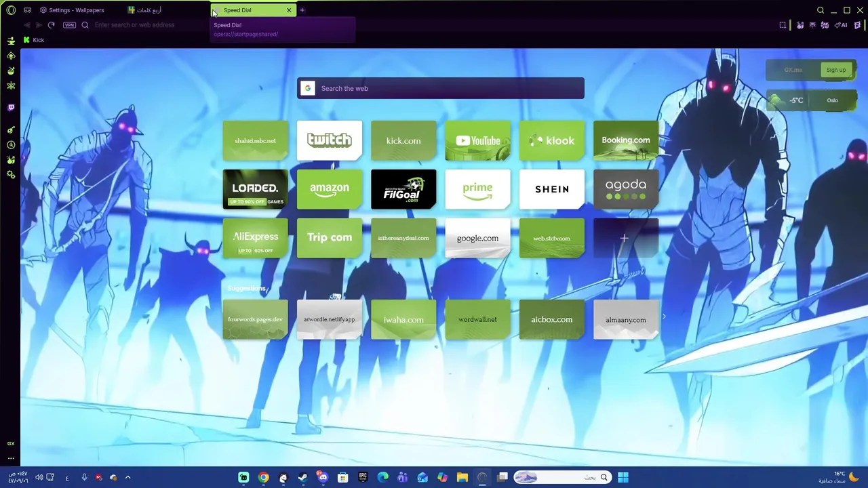The image size is (868, 488).
Task: Open Discord from the taskbar
Action: 323,478
